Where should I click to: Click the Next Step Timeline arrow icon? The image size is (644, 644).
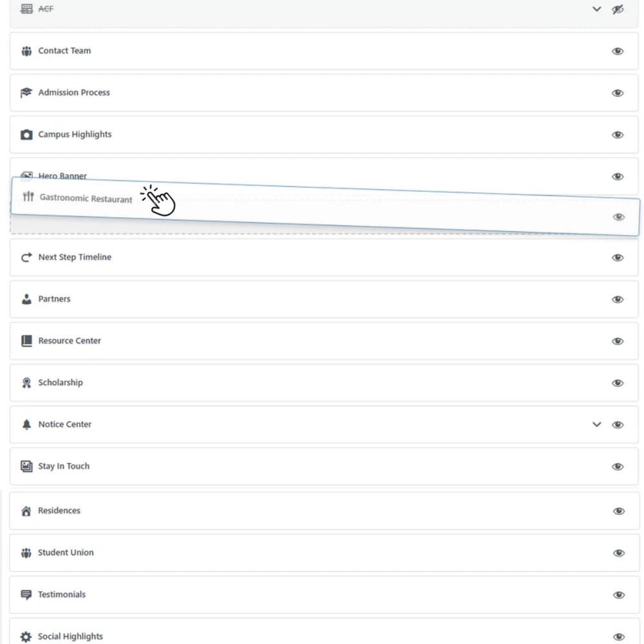[26, 258]
